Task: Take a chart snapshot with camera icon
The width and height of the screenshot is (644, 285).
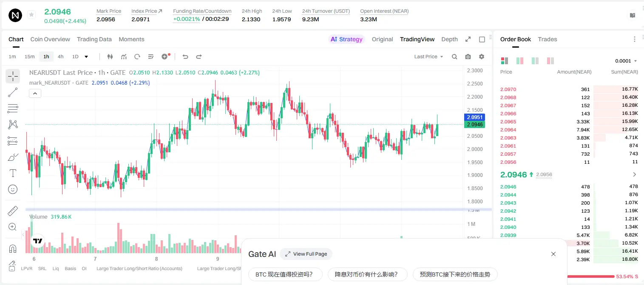Action: (x=468, y=57)
